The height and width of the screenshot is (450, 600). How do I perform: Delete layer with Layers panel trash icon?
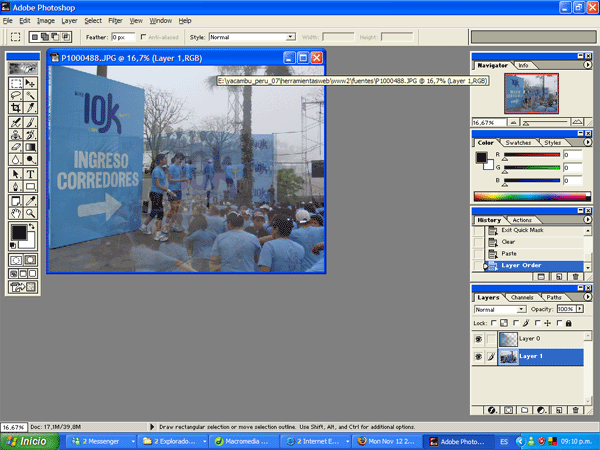click(x=575, y=410)
